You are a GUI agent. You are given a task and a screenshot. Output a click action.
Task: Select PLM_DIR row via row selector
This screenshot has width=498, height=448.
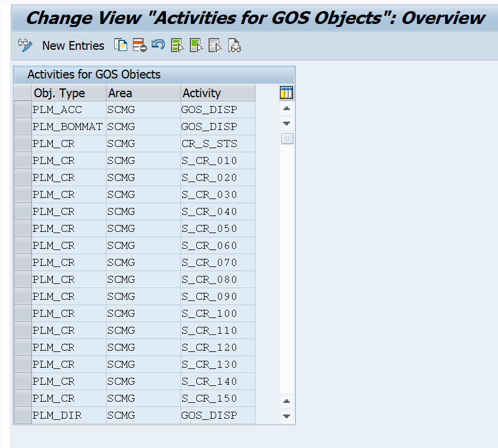click(23, 415)
